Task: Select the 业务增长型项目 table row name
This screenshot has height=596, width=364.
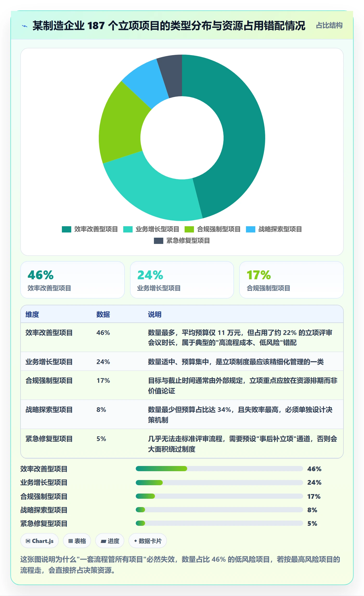Action: click(49, 362)
